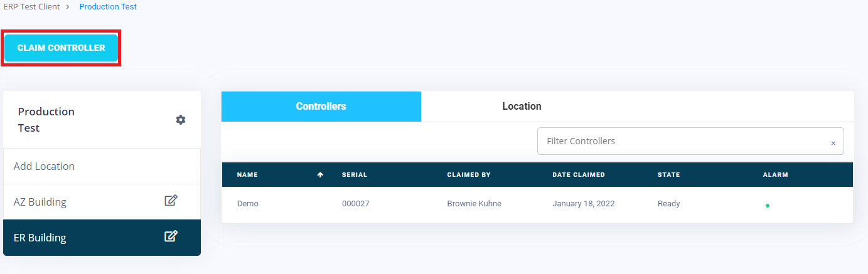This screenshot has height=274, width=868.
Task: Open Production Test settings gear
Action: coord(181,120)
